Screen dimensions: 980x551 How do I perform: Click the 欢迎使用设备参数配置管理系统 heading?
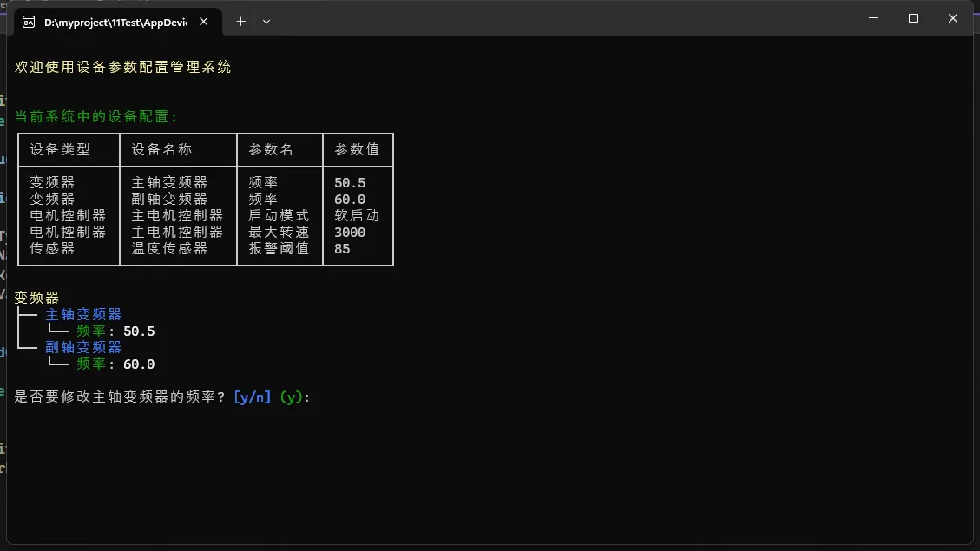[123, 67]
